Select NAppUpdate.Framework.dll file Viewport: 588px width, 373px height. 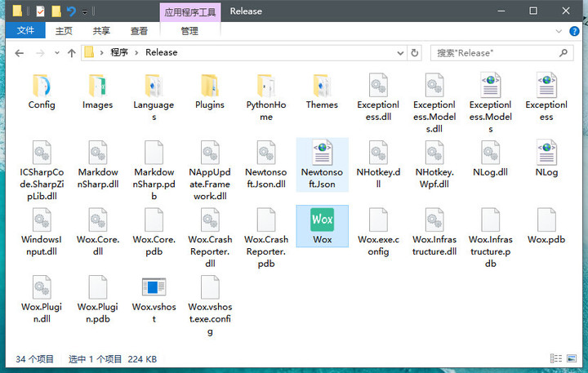coord(210,171)
